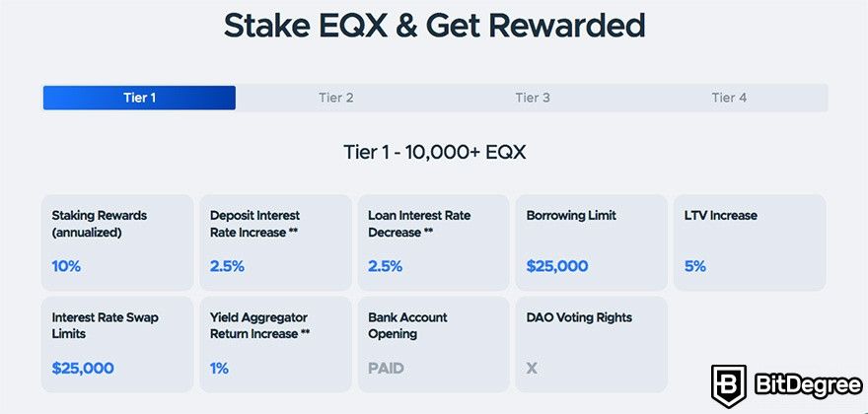Click the 10% staking rewards value
The width and height of the screenshot is (868, 414).
66,266
